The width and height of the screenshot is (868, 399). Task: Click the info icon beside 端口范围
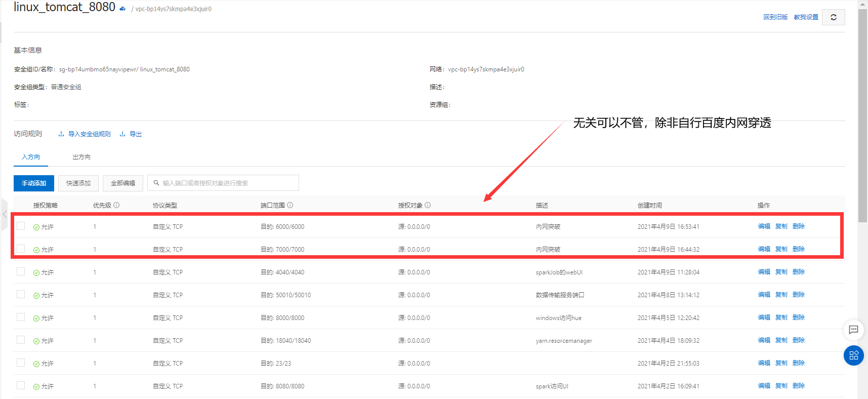[x=290, y=205]
